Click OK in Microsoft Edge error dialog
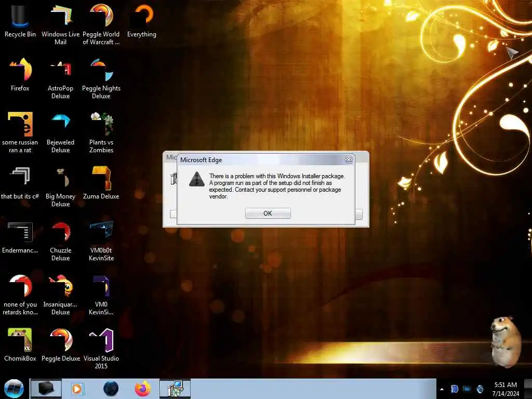Screen dimensions: 532x399 click(x=268, y=213)
